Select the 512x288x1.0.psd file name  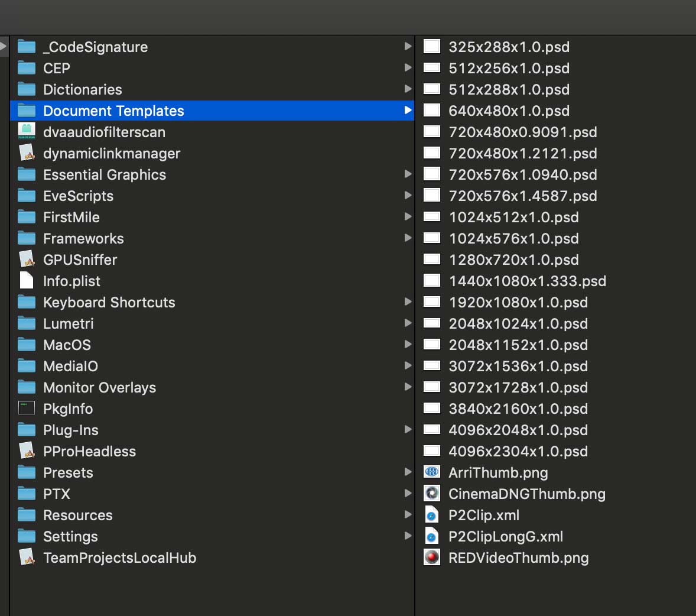pos(509,90)
